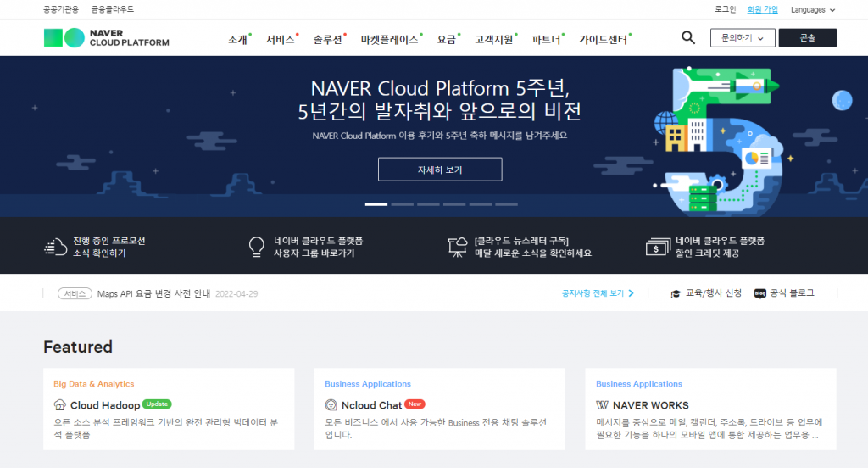
Task: Click the arrow next to 공지사항 전체 보기
Action: tap(631, 293)
